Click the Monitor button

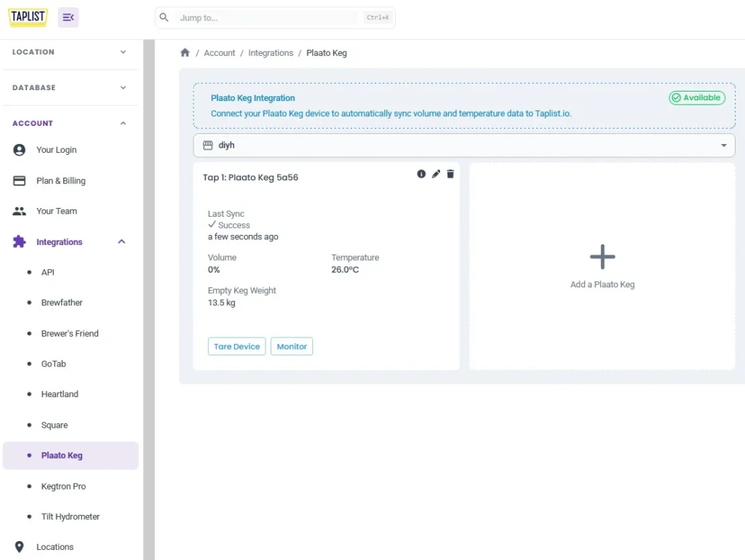pos(292,347)
